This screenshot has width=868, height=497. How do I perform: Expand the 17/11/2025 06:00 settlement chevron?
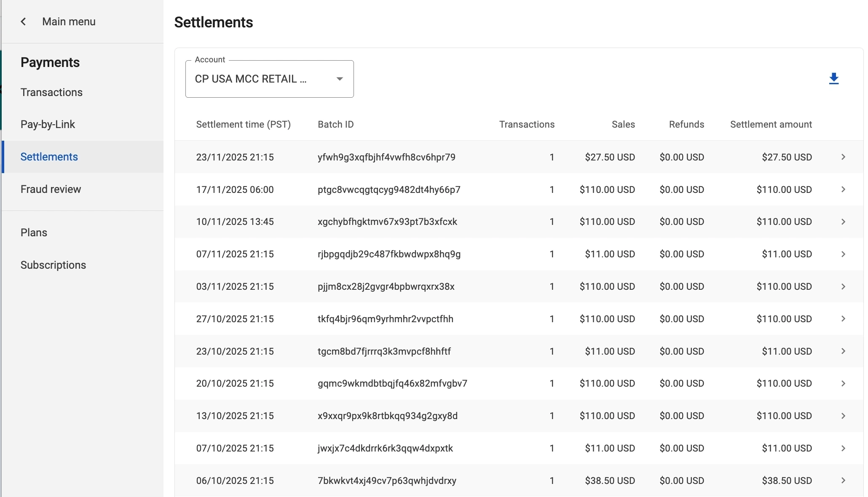point(843,190)
